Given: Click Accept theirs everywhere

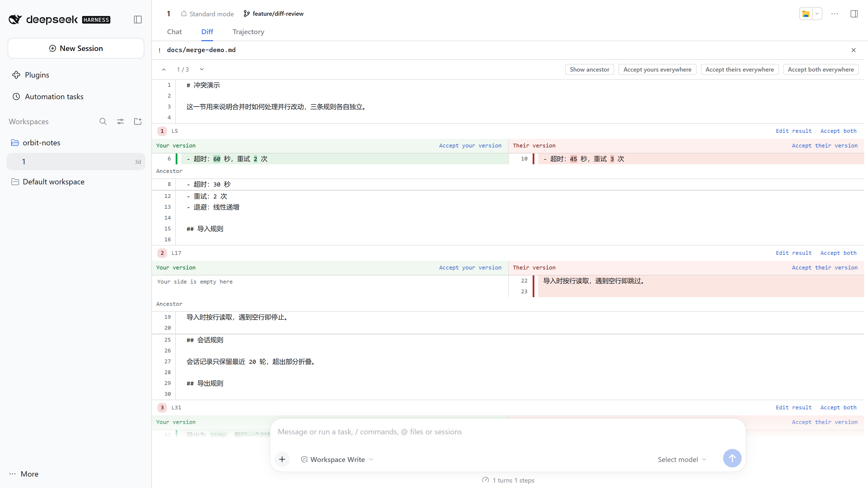Looking at the screenshot, I should (740, 69).
